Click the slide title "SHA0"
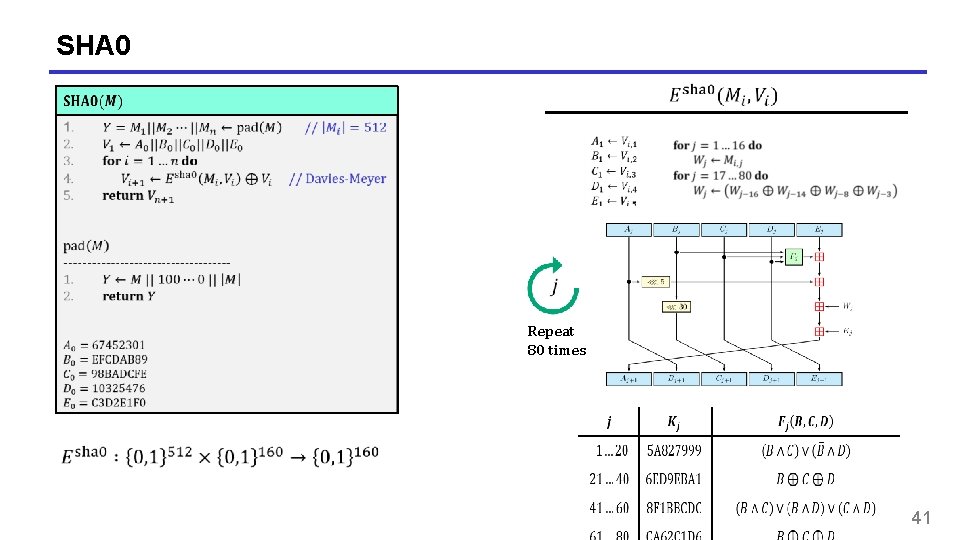960x540 pixels. pos(94,45)
